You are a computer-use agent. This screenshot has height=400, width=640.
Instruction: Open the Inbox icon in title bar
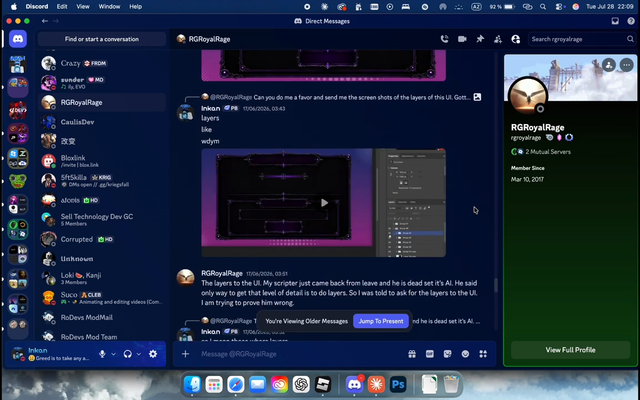[x=615, y=21]
